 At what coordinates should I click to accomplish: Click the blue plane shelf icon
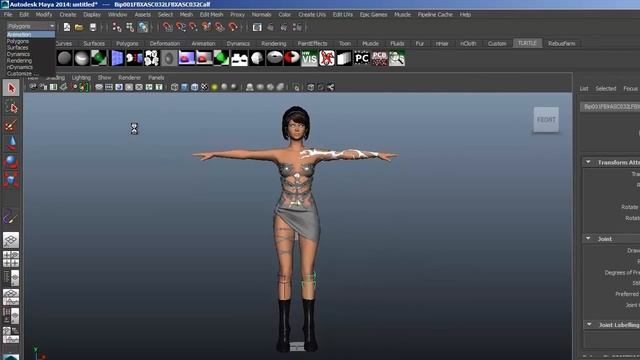[x=117, y=58]
